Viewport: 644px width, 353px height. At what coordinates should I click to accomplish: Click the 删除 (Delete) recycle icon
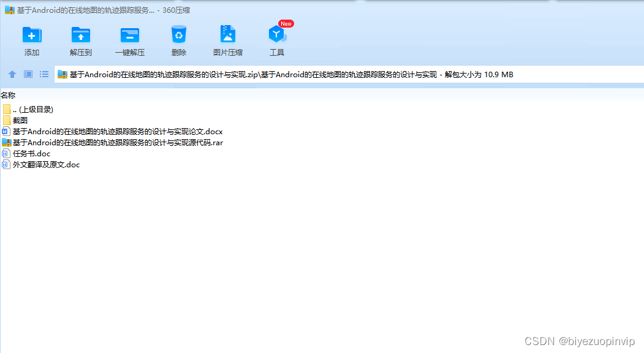tap(179, 34)
